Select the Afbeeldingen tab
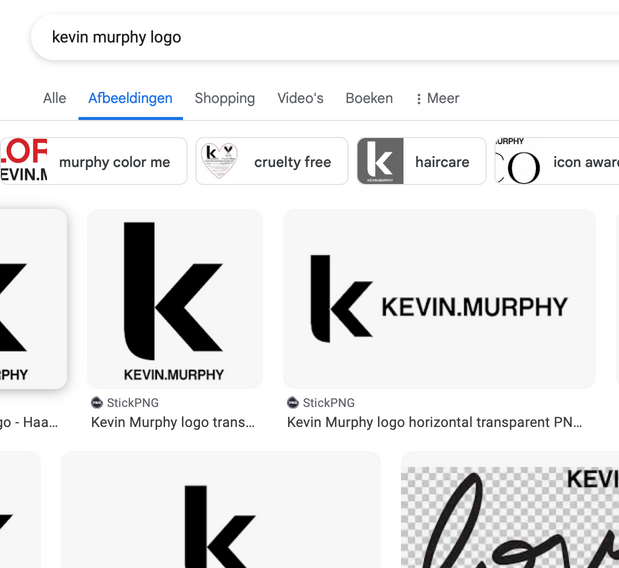Viewport: 619px width, 568px height. tap(130, 98)
